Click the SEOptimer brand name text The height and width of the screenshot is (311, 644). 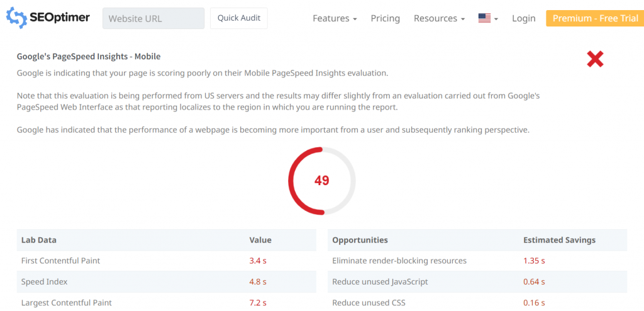[60, 18]
